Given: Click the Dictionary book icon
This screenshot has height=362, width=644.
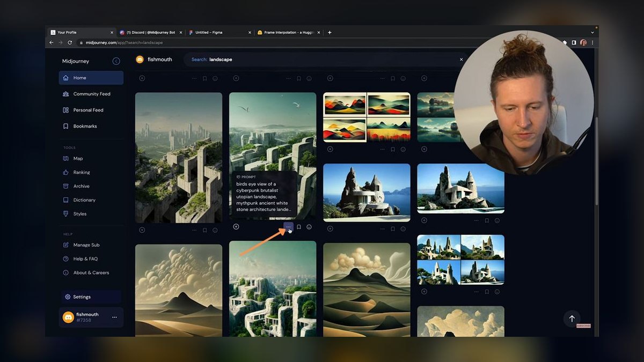Looking at the screenshot, I should click(65, 200).
